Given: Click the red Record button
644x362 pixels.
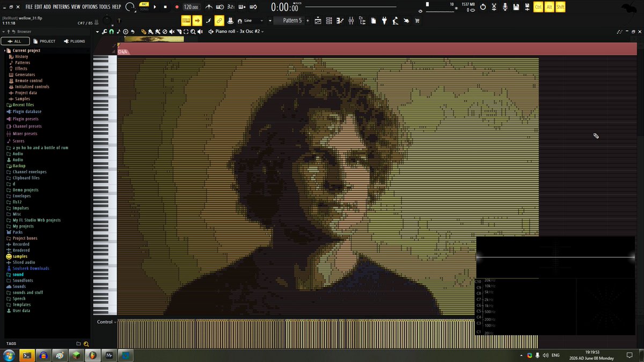Looking at the screenshot, I should [177, 7].
